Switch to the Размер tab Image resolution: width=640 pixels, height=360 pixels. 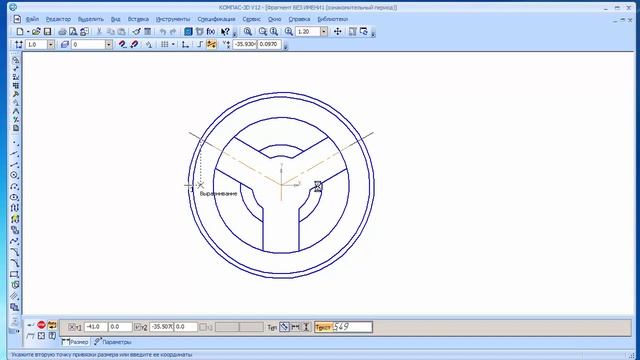coord(75,342)
